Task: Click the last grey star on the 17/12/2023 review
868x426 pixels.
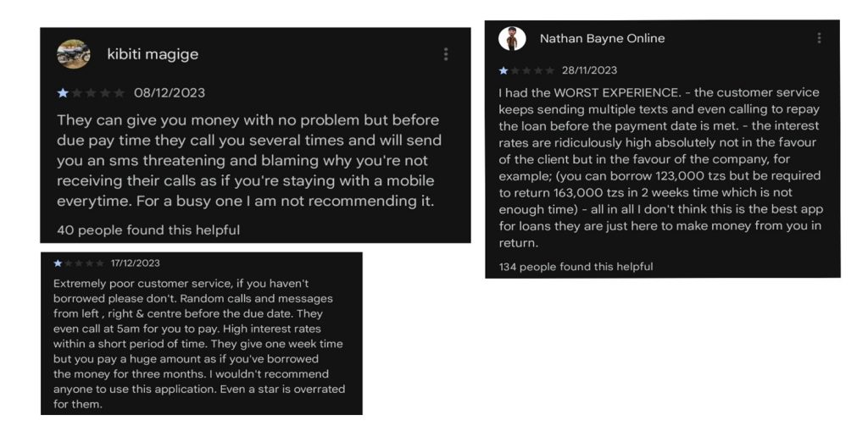Action: coord(100,263)
